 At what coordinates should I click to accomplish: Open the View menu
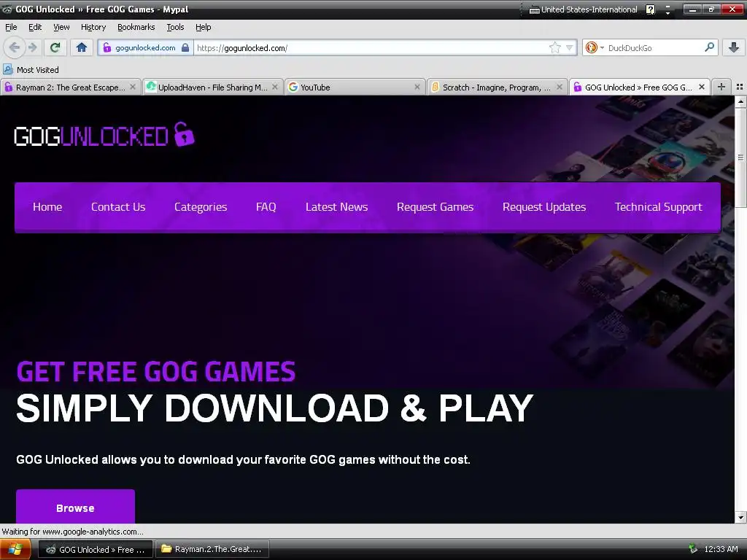[x=61, y=27]
